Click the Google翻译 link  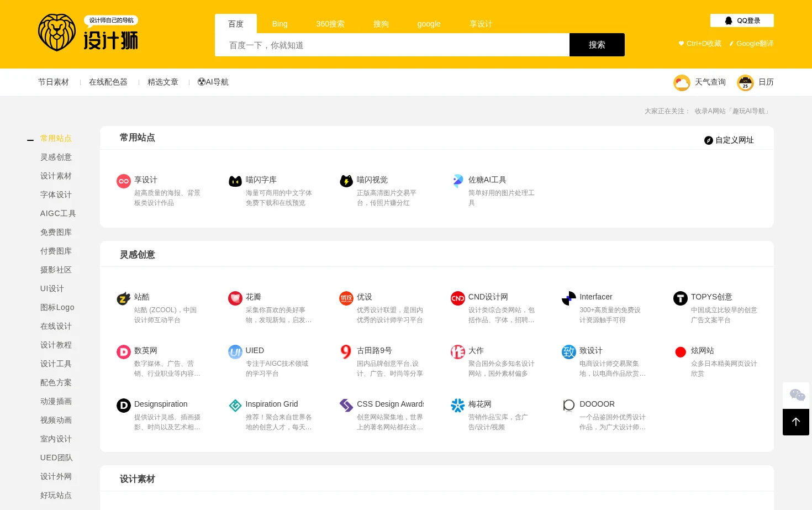(751, 44)
